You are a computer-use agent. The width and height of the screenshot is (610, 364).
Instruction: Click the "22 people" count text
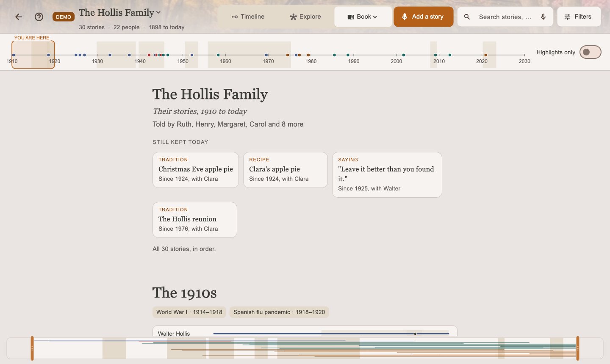pos(126,27)
